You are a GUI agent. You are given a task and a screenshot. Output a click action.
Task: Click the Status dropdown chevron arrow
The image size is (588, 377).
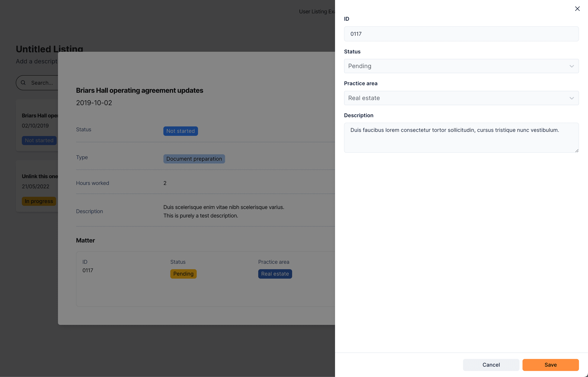pyautogui.click(x=572, y=66)
